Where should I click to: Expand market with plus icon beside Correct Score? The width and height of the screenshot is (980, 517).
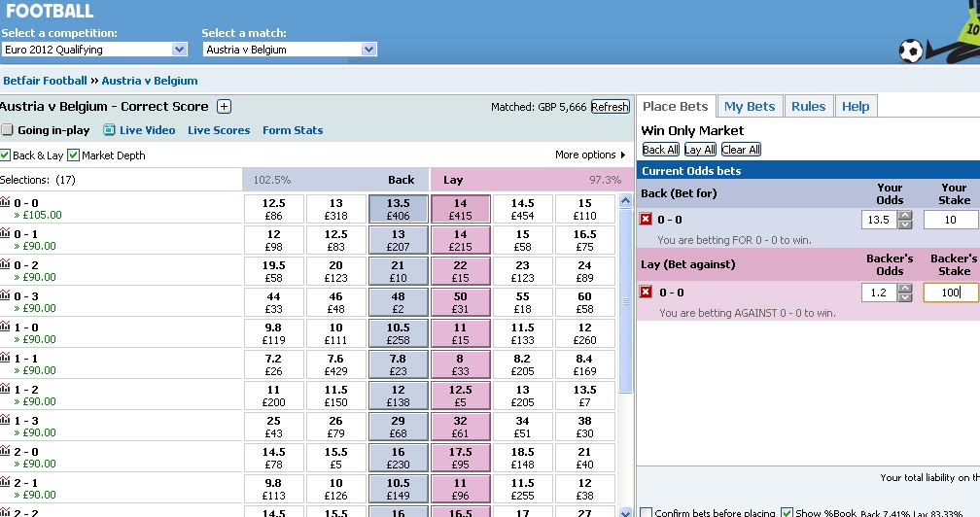point(224,106)
